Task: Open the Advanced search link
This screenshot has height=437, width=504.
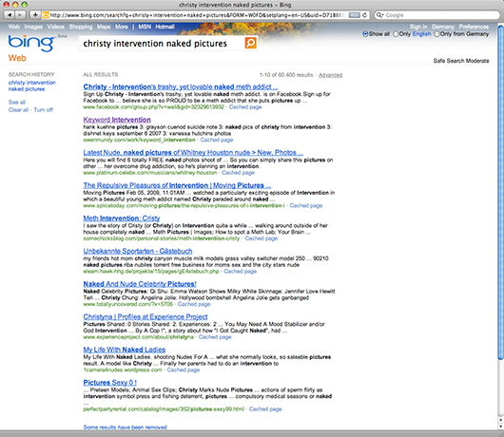Action: pos(330,75)
